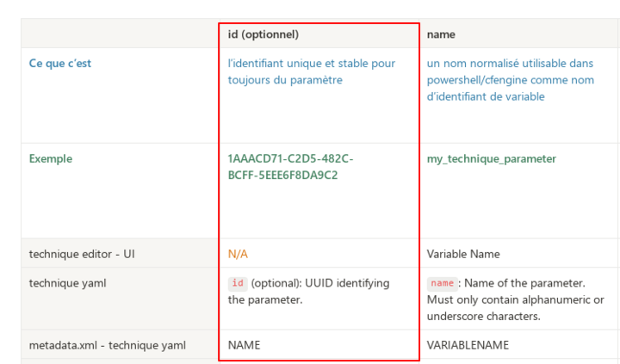
Task: Click the text "Must only contain alphanumeric or underscore"
Action: [515, 308]
